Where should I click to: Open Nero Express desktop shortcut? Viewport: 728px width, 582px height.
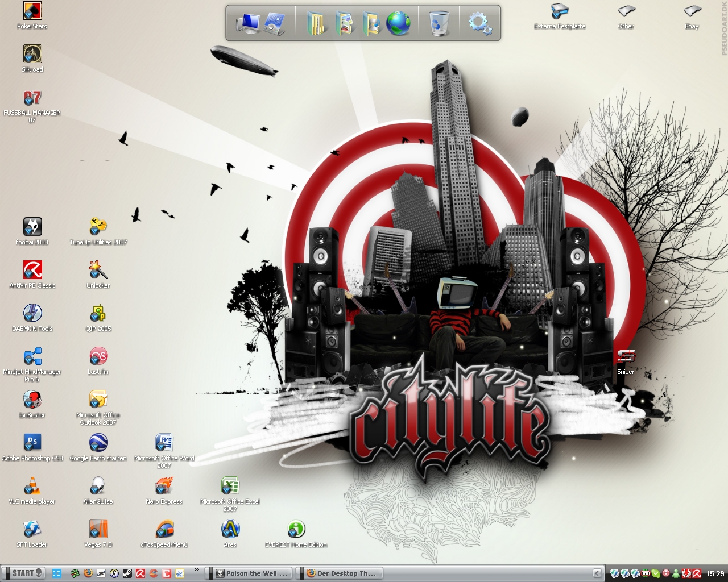pyautogui.click(x=164, y=486)
